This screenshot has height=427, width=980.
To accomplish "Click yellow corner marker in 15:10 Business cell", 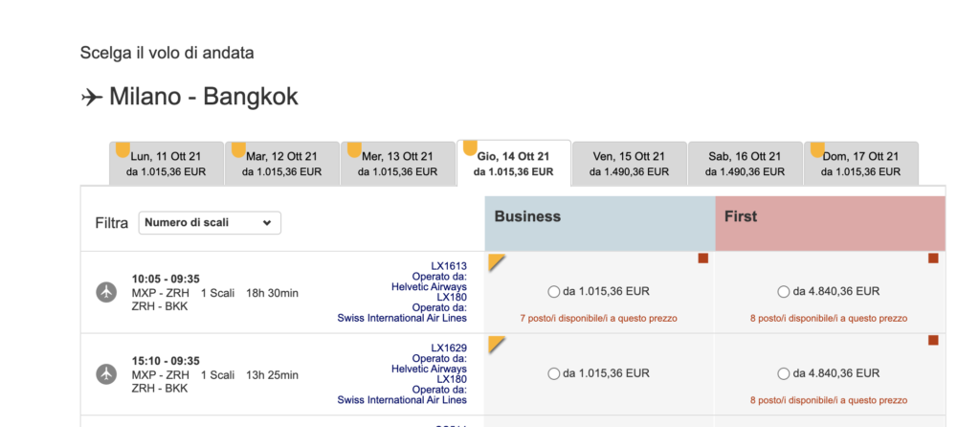I will coord(495,343).
